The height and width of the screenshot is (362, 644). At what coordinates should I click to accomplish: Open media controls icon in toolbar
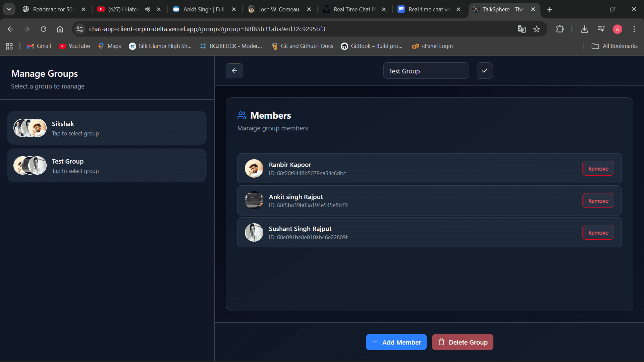(x=601, y=29)
